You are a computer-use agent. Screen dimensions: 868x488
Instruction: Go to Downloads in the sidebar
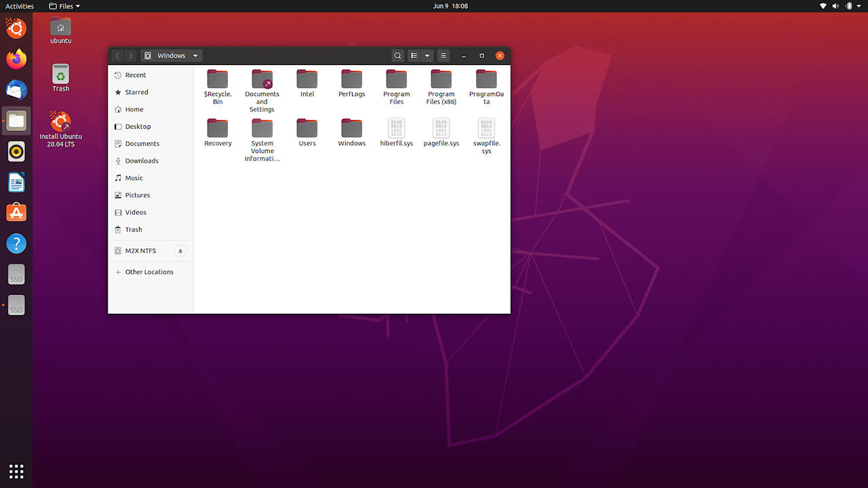point(151,161)
